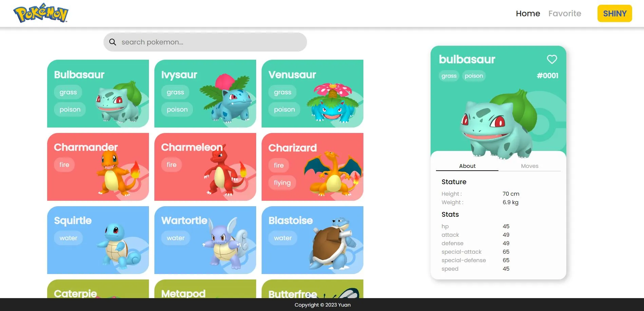Click the fire tag on Charmeleon card

click(x=171, y=165)
